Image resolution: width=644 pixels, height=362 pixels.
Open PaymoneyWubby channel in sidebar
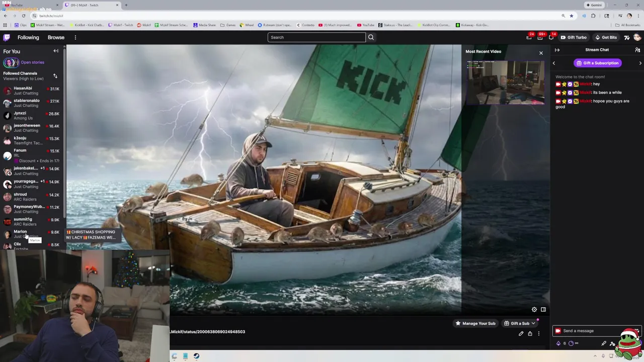(x=31, y=209)
